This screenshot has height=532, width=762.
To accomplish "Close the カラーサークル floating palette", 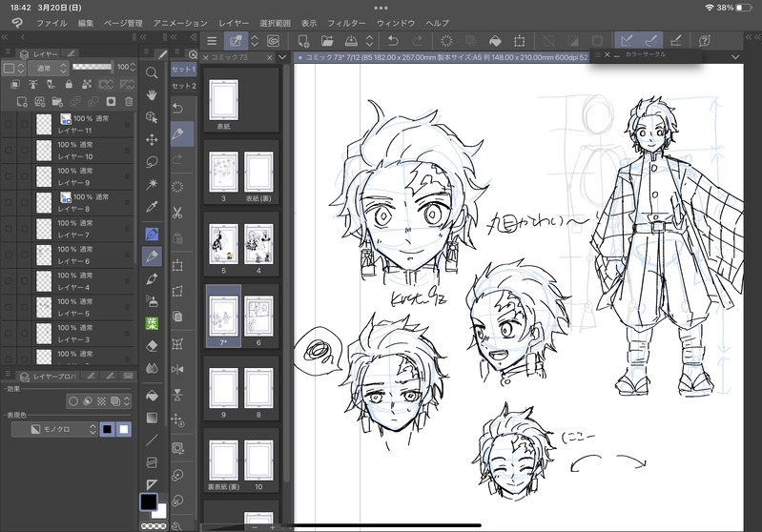I will point(607,55).
